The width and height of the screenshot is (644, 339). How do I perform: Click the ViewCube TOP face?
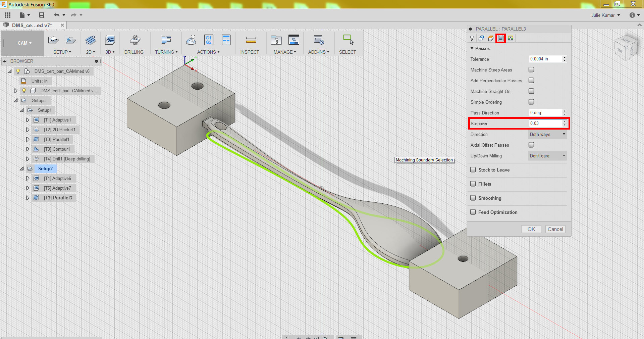pos(620,51)
